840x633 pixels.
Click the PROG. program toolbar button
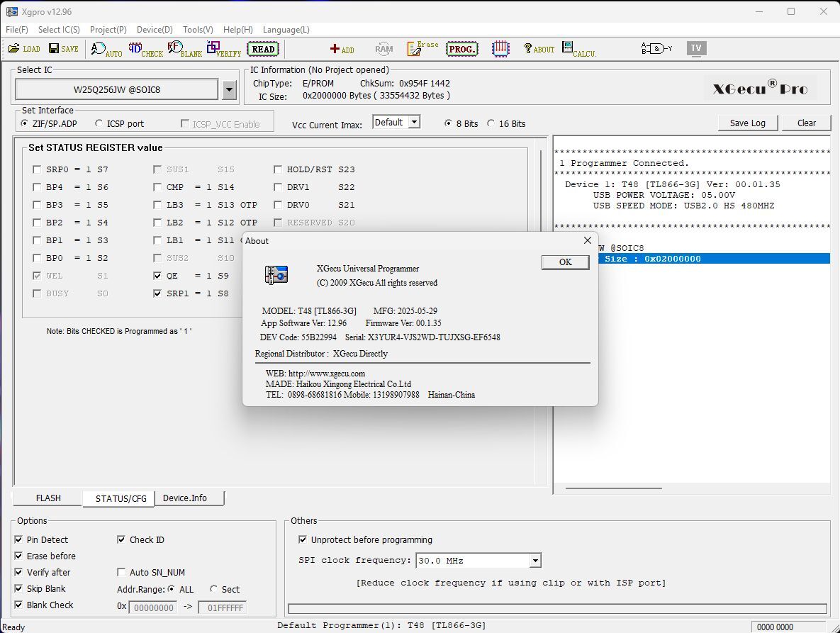461,50
